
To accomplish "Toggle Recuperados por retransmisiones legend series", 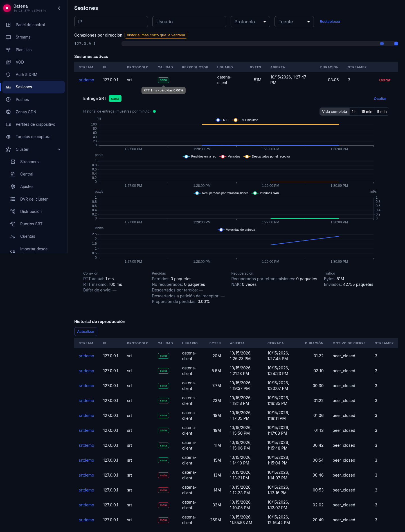I will click(x=221, y=193).
